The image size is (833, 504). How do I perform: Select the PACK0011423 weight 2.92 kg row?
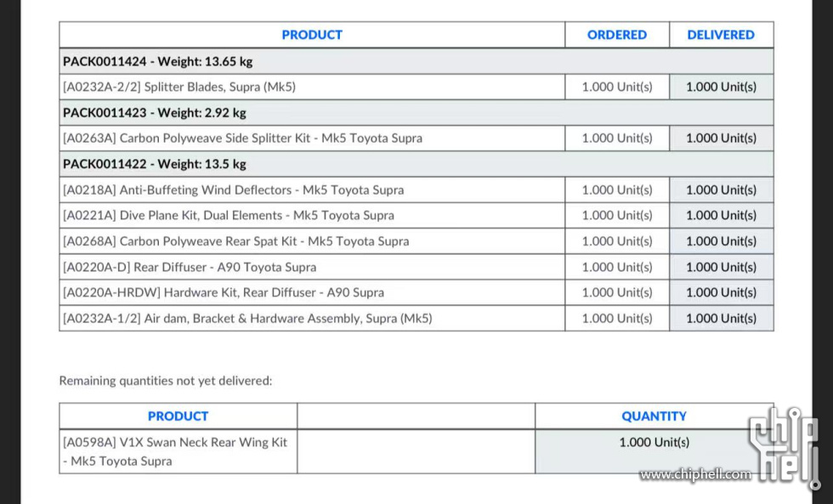[x=416, y=112]
